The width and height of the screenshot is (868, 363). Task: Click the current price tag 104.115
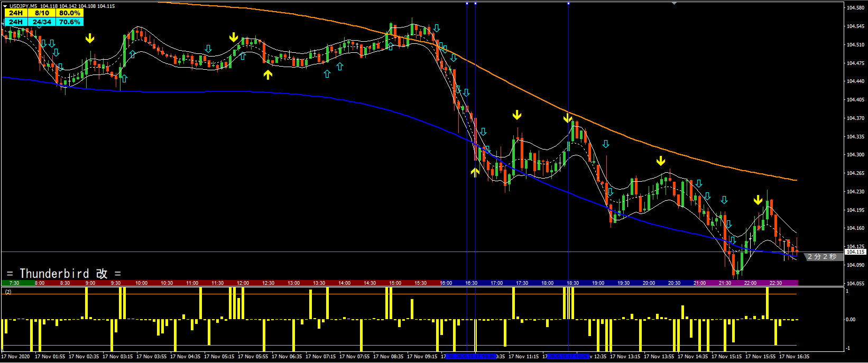point(854,252)
